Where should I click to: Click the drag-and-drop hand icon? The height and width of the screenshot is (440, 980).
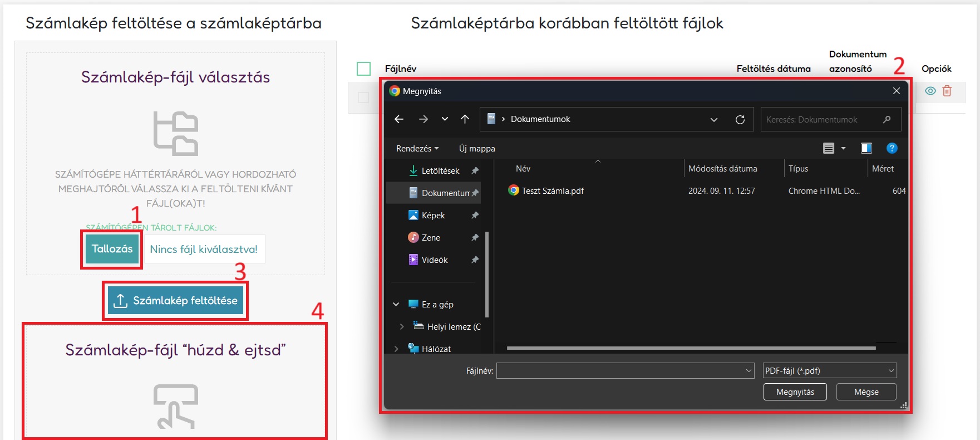point(176,407)
